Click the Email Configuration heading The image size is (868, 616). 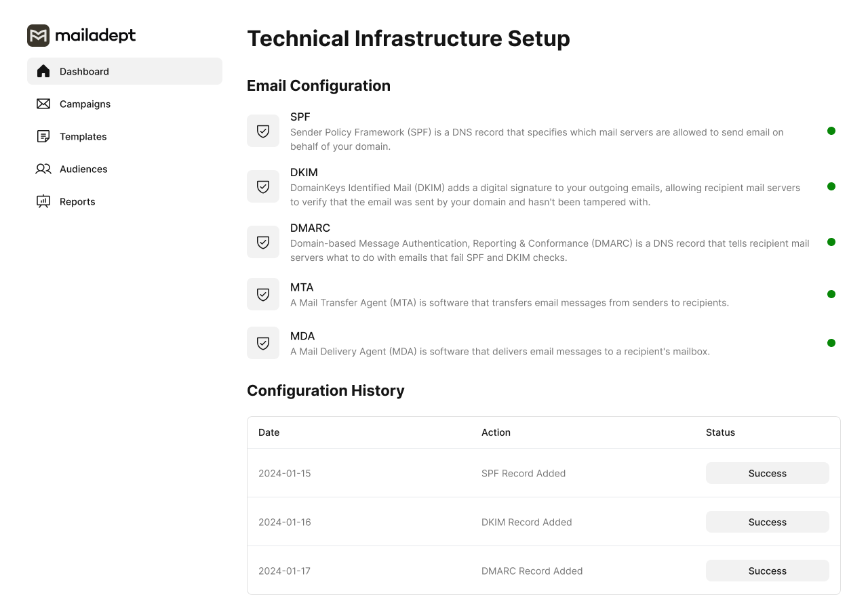click(x=319, y=85)
